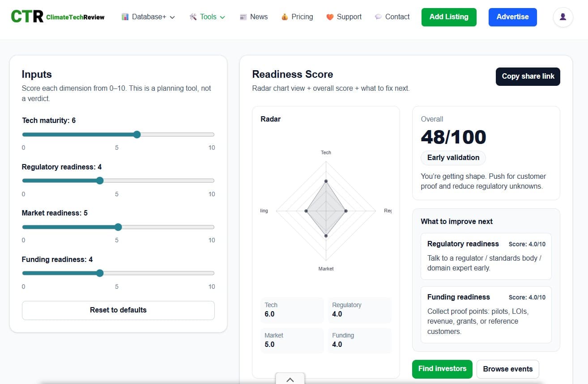Click the Early validation badge
Viewport: 588px width, 384px height.
(x=453, y=158)
